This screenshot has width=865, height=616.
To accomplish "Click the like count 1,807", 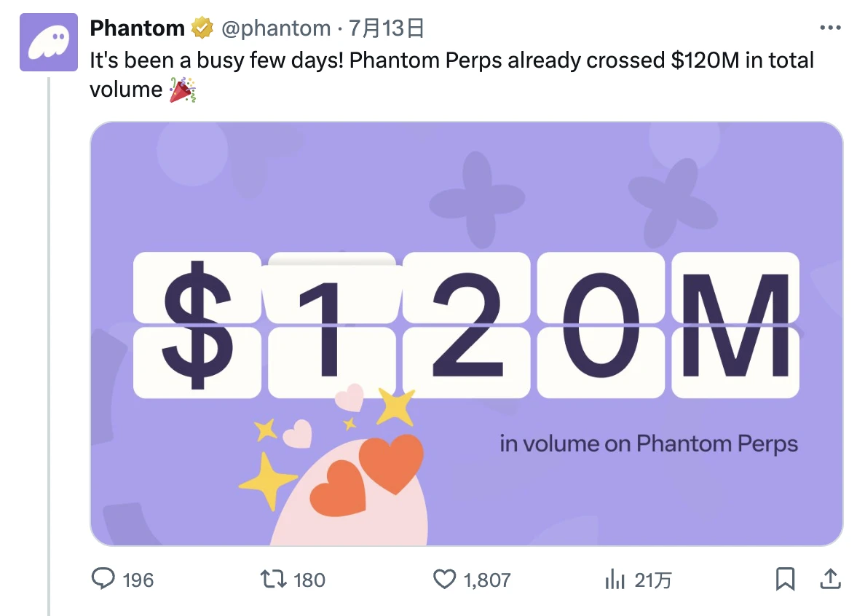I will (486, 580).
